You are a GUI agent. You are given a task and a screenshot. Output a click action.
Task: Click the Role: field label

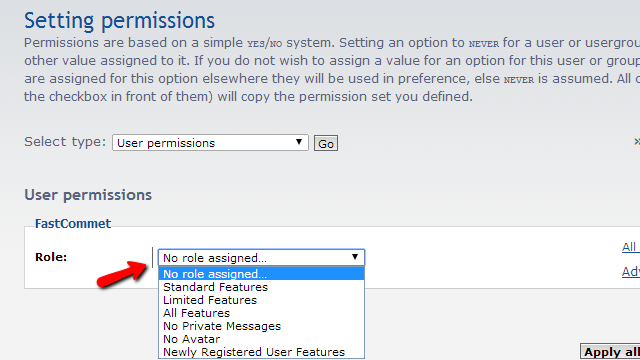51,257
